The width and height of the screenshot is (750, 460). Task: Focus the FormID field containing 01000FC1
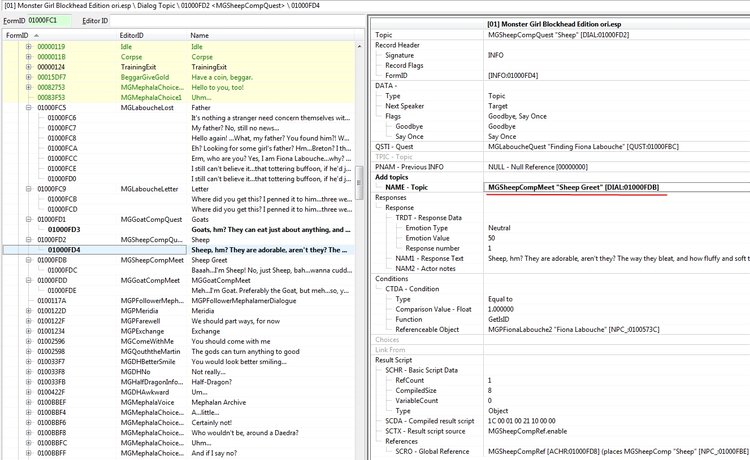pos(49,21)
